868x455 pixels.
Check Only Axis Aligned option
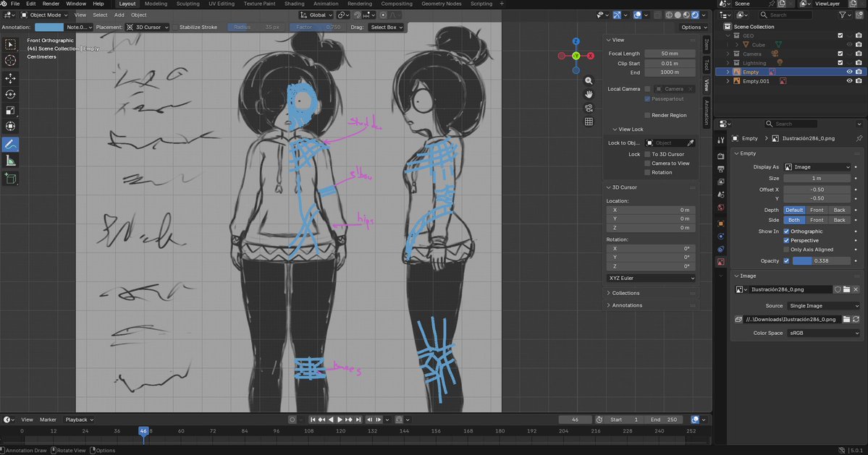[x=786, y=250]
